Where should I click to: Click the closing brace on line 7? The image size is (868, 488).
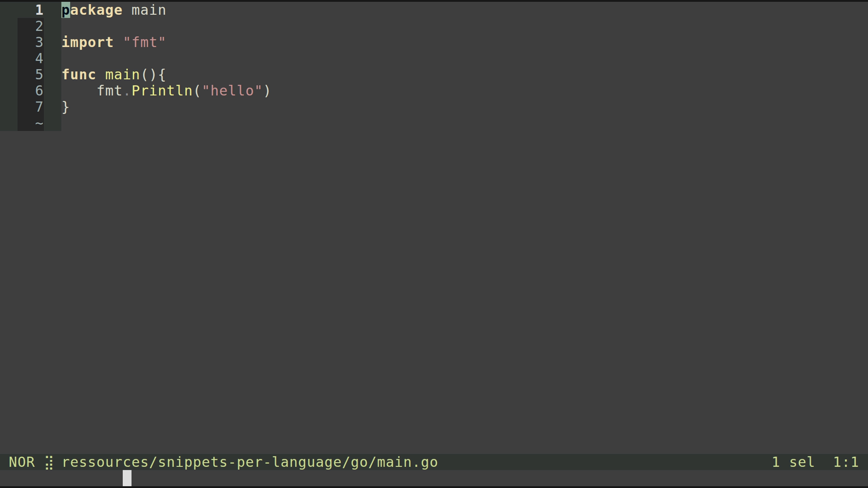click(66, 107)
